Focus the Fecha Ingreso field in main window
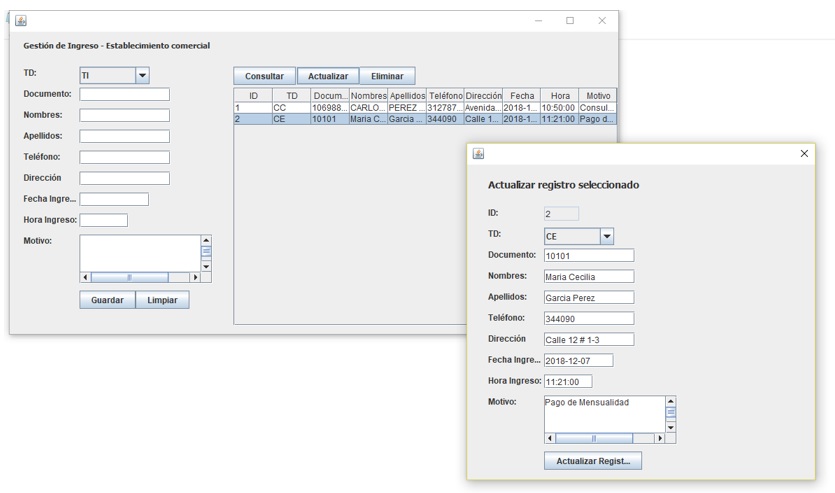Image resolution: width=835 pixels, height=493 pixels. pyautogui.click(x=114, y=199)
